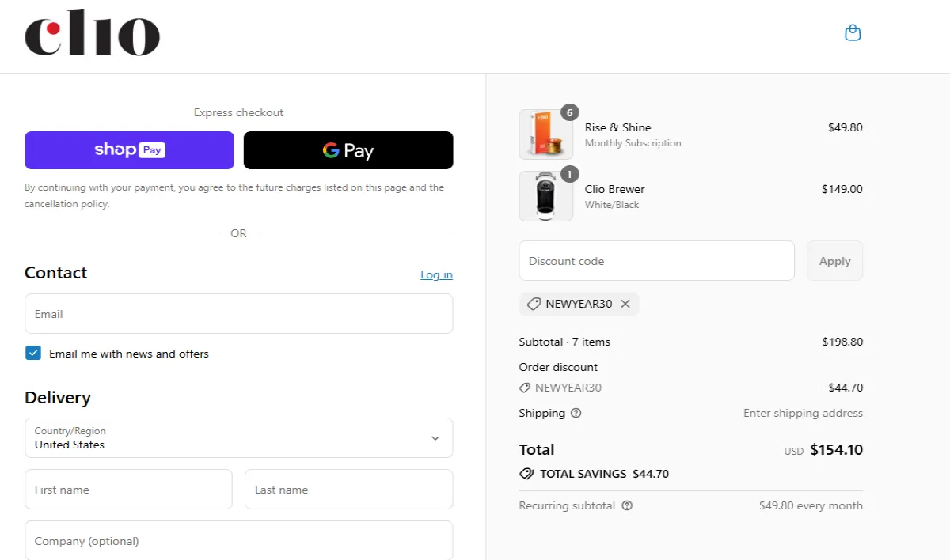Screen dimensions: 950x560
Task: Click the Contact heading
Action: tap(55, 273)
